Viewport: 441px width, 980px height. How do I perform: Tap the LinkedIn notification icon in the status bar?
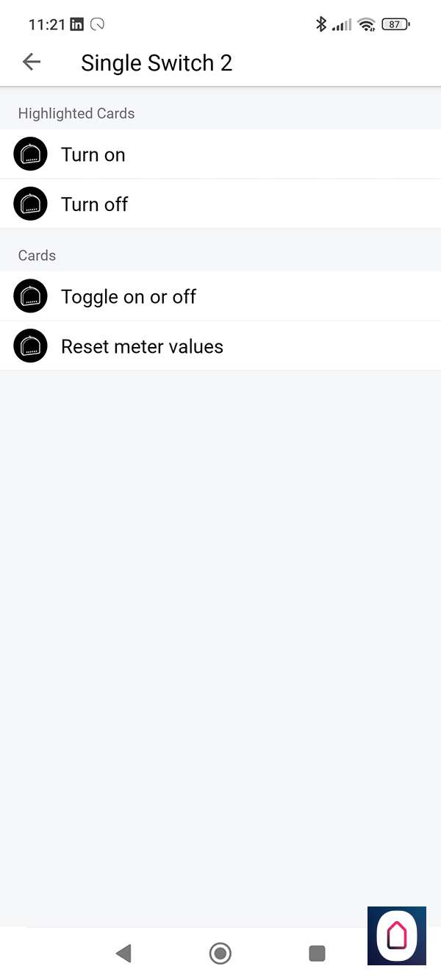(x=76, y=24)
